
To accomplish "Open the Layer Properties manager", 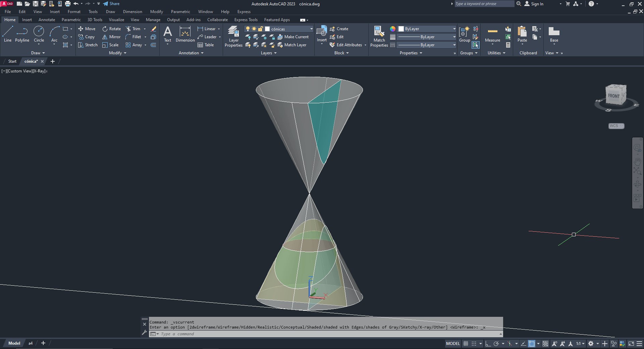I will tap(233, 37).
